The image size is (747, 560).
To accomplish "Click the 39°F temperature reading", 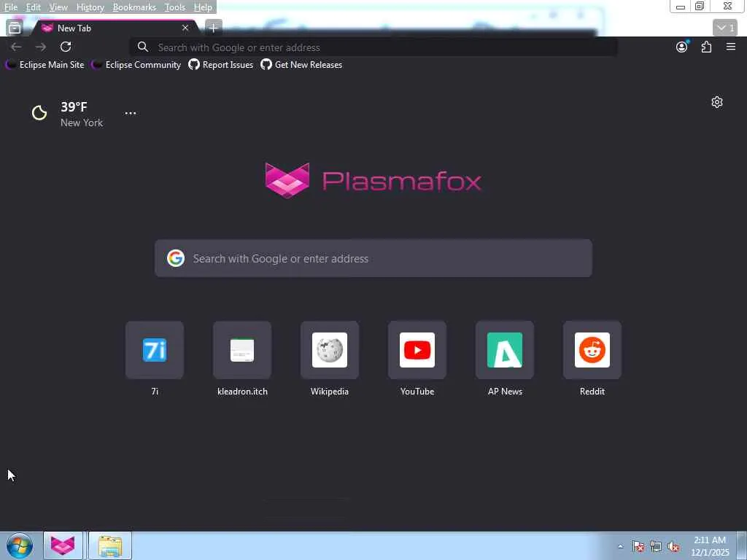I will pyautogui.click(x=74, y=106).
